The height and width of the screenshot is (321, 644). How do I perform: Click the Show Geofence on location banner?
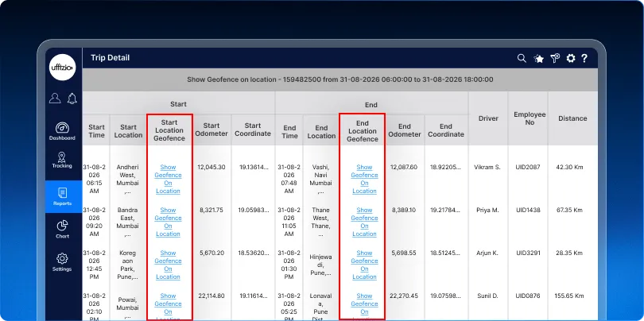coord(340,79)
